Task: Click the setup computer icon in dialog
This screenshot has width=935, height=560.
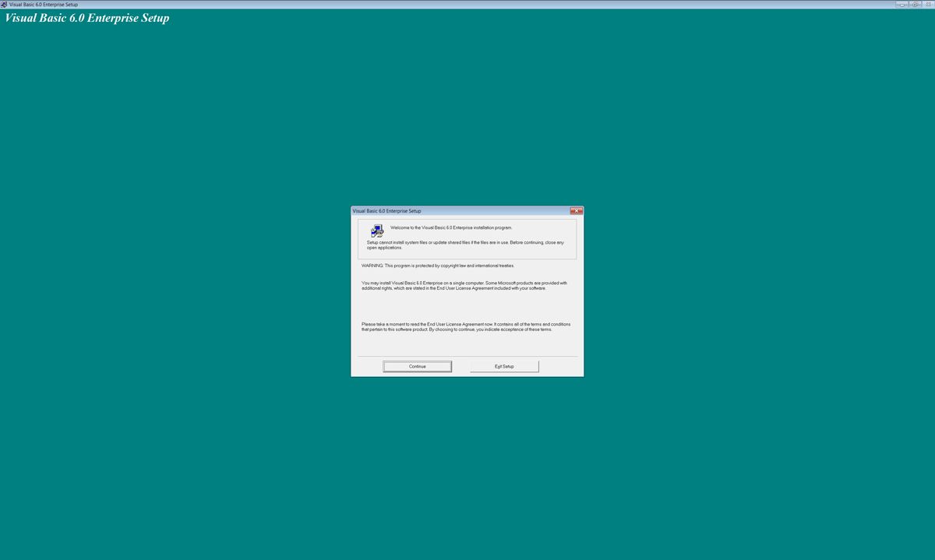Action: [377, 231]
